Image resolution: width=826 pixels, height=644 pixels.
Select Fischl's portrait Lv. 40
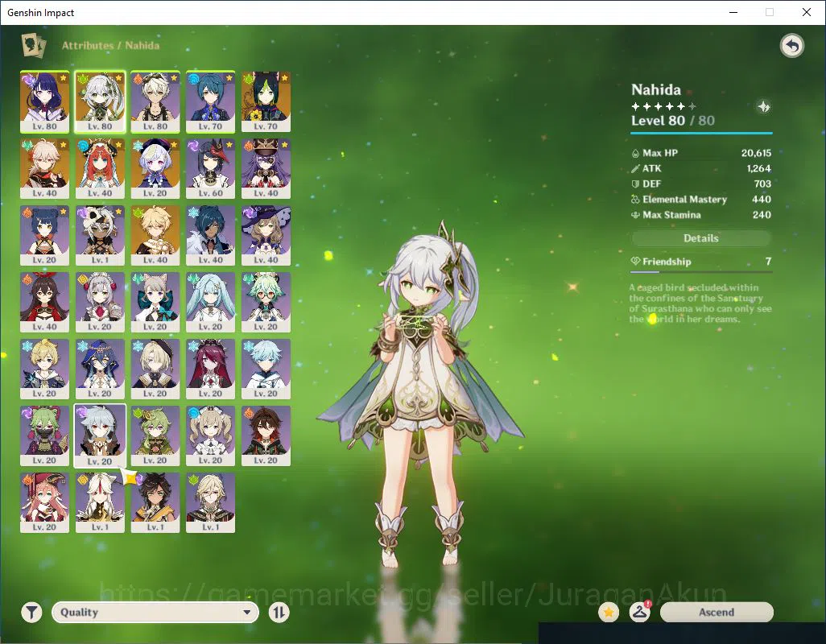266,168
